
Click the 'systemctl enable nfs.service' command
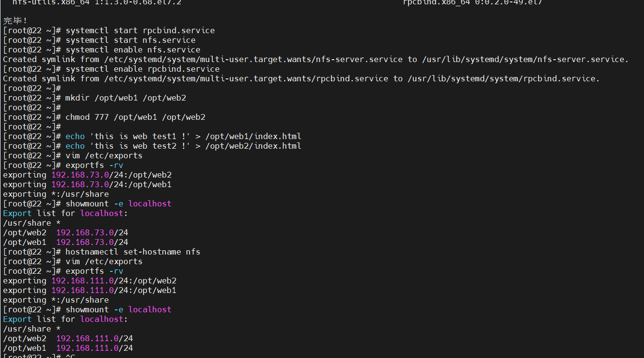coord(132,50)
